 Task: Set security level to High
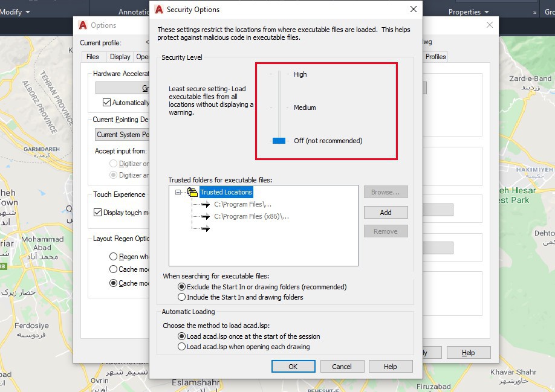click(x=300, y=74)
